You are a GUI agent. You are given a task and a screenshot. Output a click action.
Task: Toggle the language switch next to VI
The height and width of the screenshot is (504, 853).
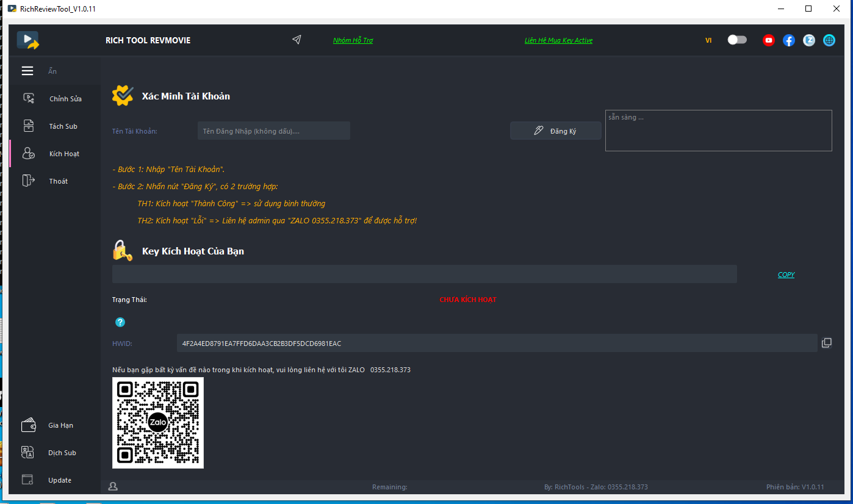[x=737, y=40]
